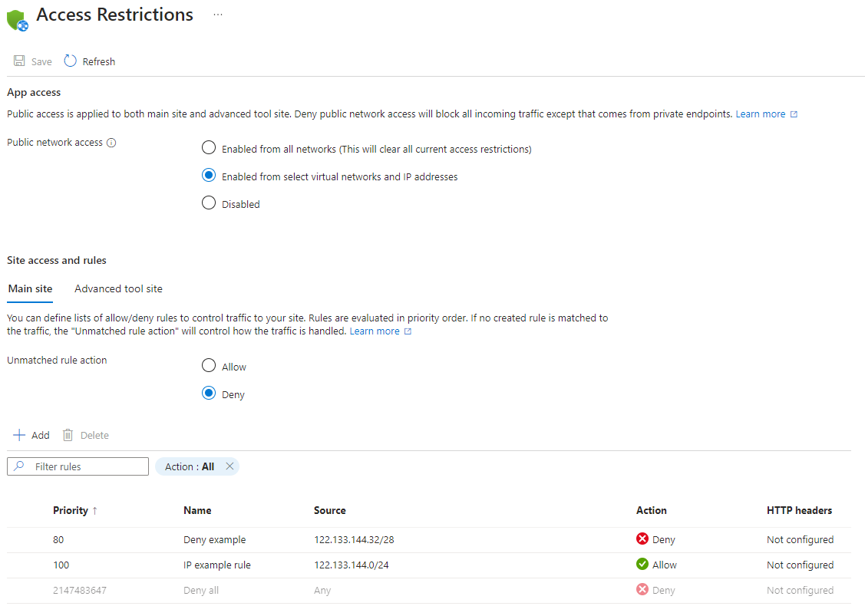Click the Save button

(32, 61)
